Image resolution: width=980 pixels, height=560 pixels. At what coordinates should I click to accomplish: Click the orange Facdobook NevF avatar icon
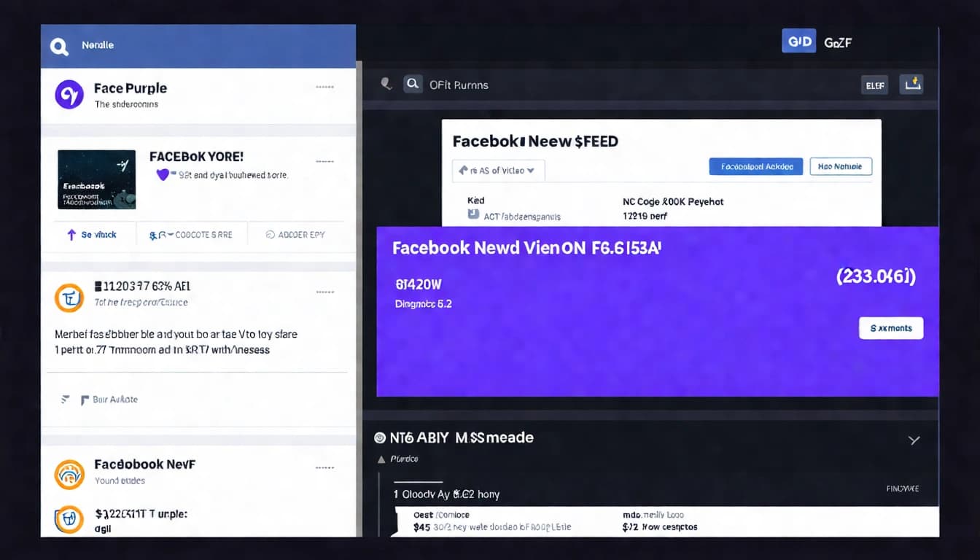(x=69, y=475)
